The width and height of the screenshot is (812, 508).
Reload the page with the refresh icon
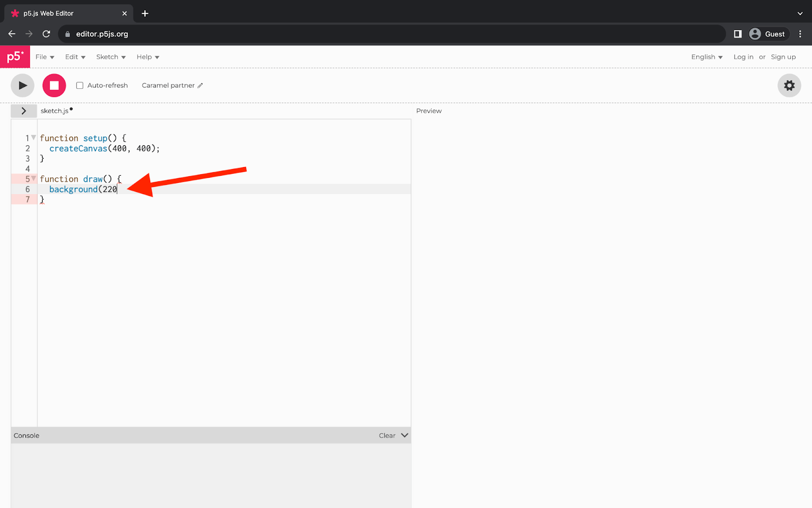[x=46, y=34]
